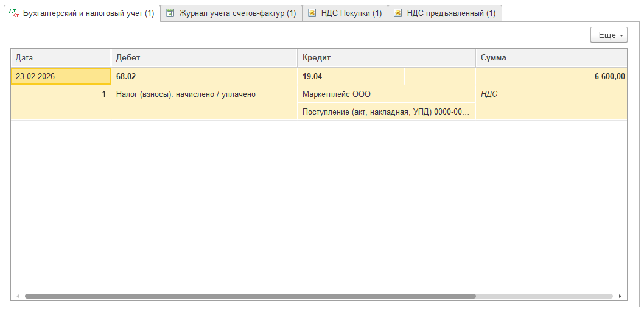Click the Кредит column header
The width and height of the screenshot is (644, 312).
(x=387, y=58)
